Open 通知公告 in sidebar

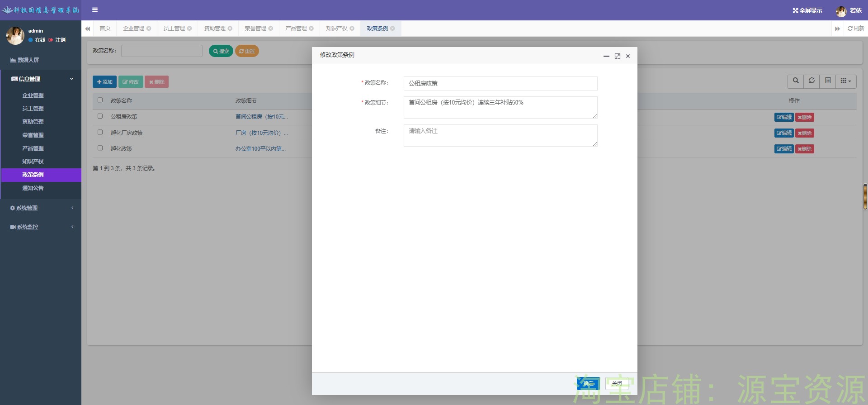click(41, 188)
